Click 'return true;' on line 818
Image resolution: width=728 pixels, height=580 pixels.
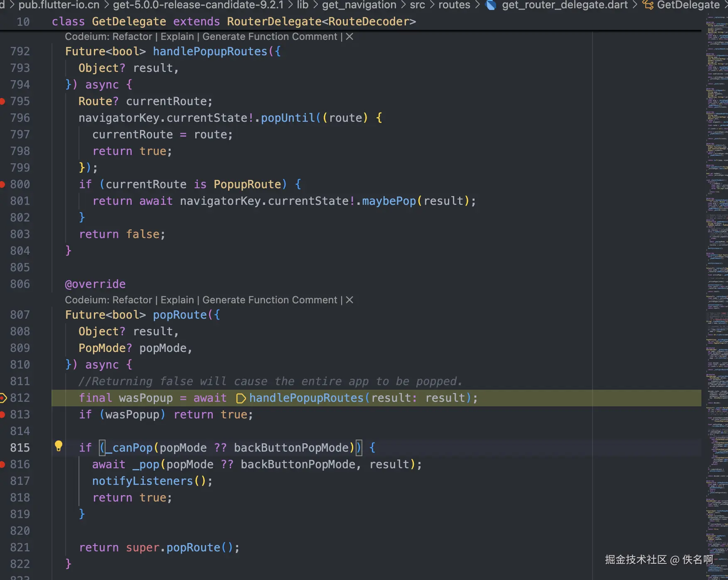(132, 498)
